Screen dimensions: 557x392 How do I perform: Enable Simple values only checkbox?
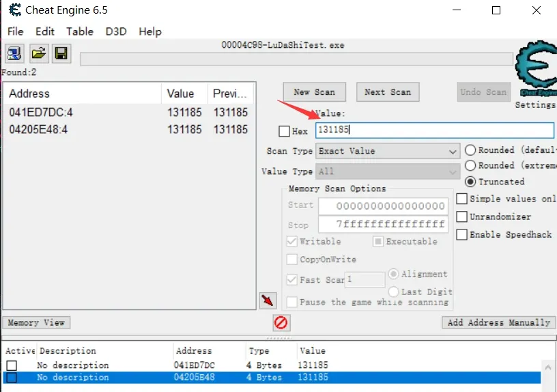461,199
